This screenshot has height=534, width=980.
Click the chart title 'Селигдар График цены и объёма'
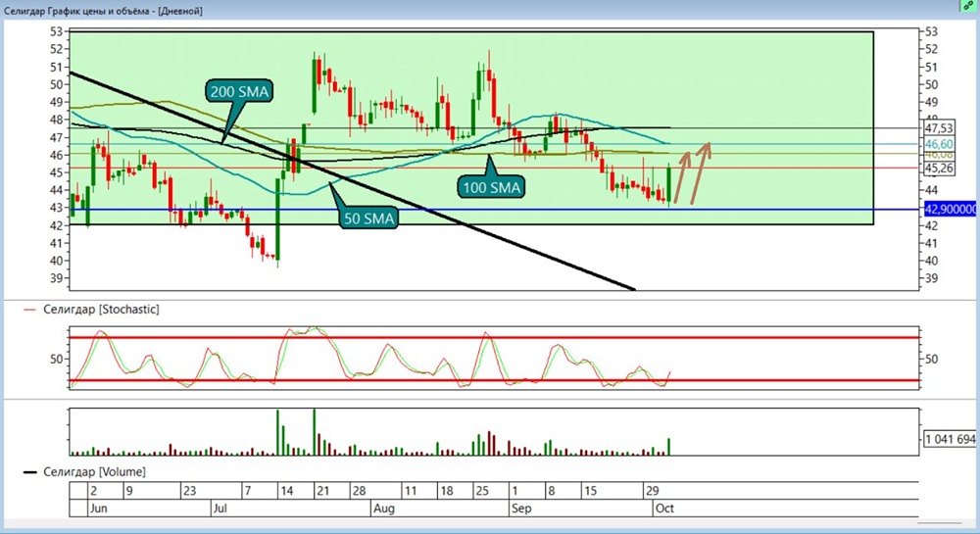[76, 11]
